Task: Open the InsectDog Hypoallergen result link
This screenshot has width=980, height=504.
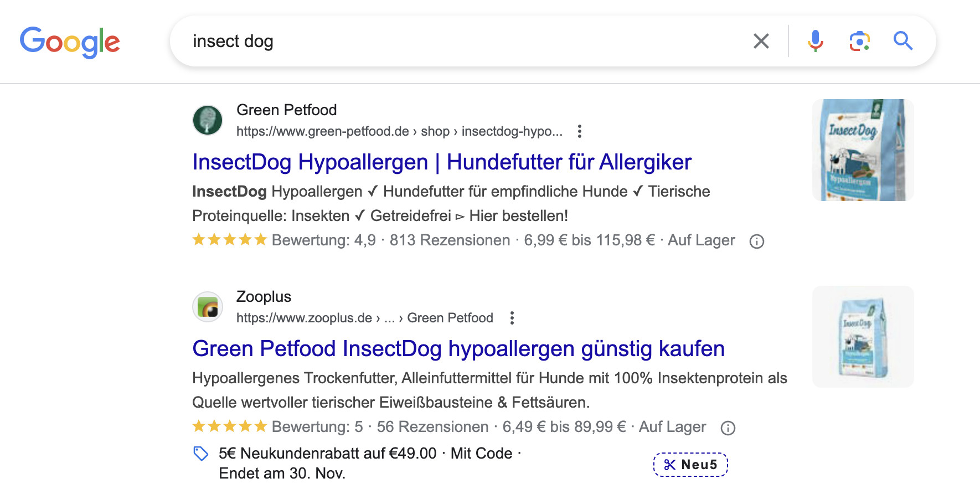Action: point(441,162)
